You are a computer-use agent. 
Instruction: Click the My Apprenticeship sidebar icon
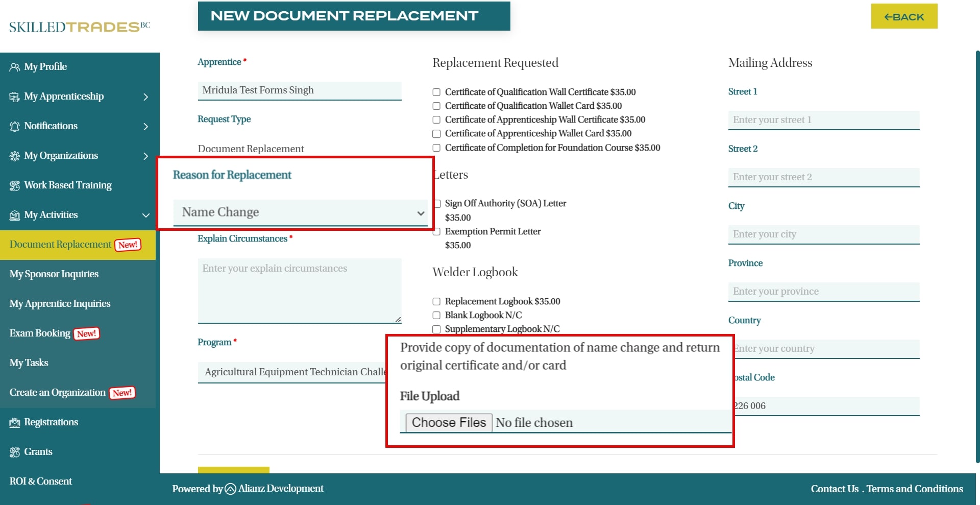click(14, 97)
